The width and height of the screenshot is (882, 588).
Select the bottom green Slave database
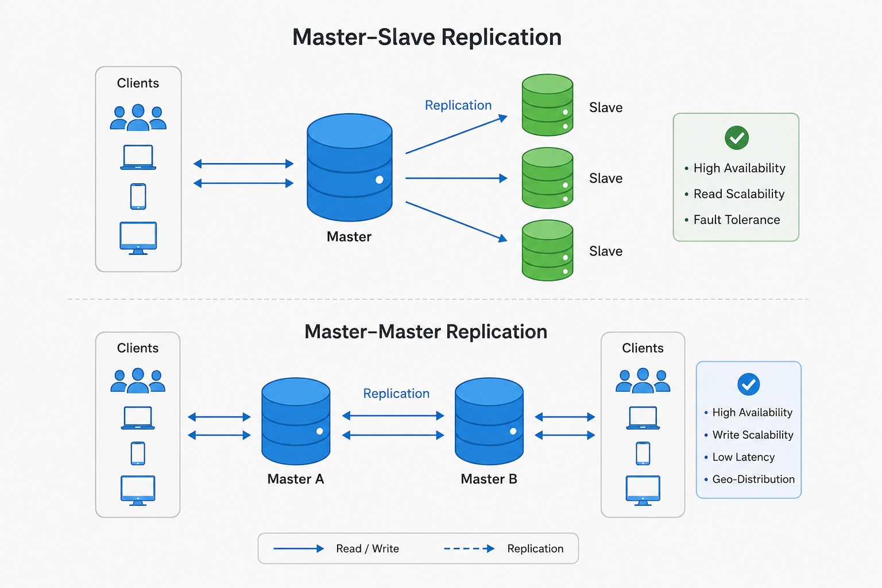pyautogui.click(x=547, y=250)
